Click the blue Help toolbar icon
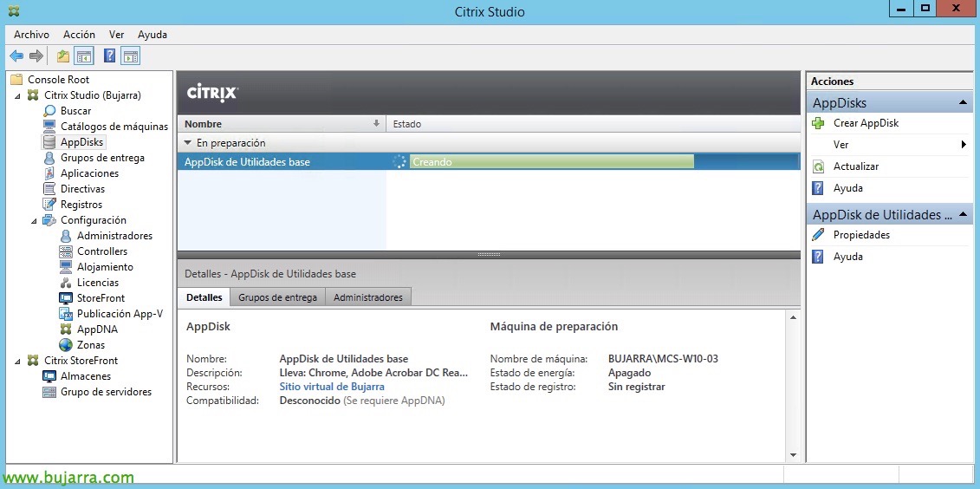Image resolution: width=980 pixels, height=489 pixels. coord(109,56)
